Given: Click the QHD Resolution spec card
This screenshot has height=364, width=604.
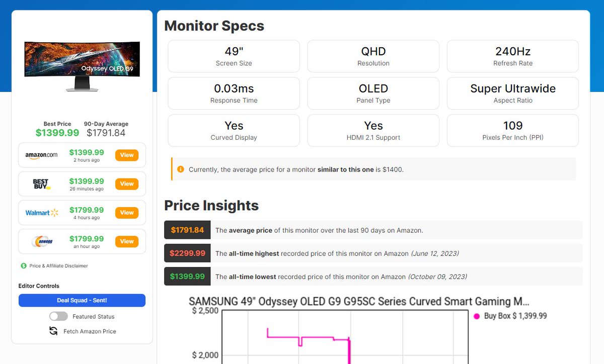Looking at the screenshot, I should (x=373, y=56).
